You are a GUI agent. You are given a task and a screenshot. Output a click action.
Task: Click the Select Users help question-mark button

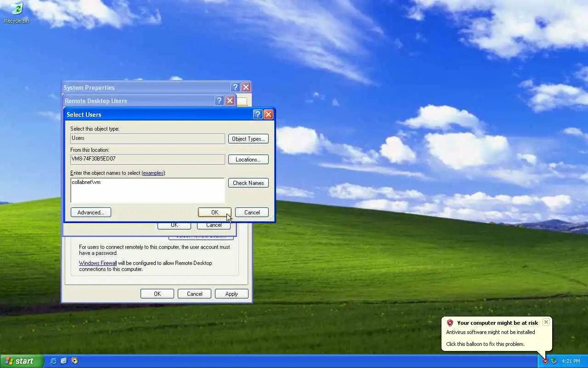(258, 115)
